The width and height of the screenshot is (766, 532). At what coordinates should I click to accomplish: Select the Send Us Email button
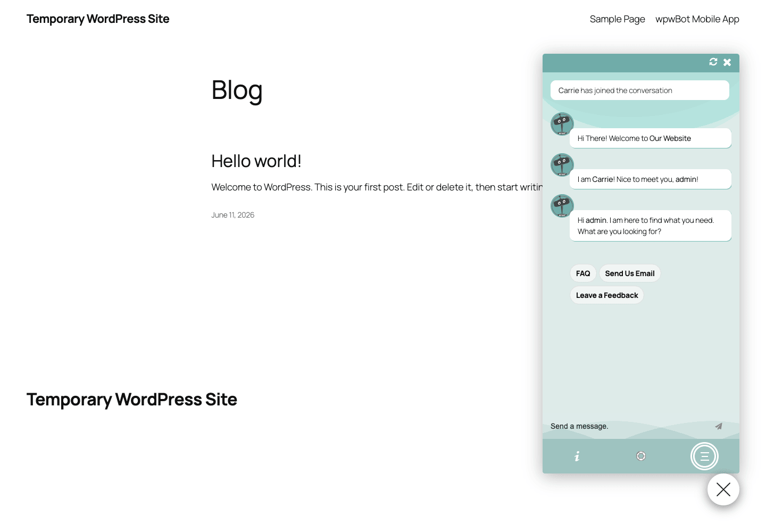[630, 273]
